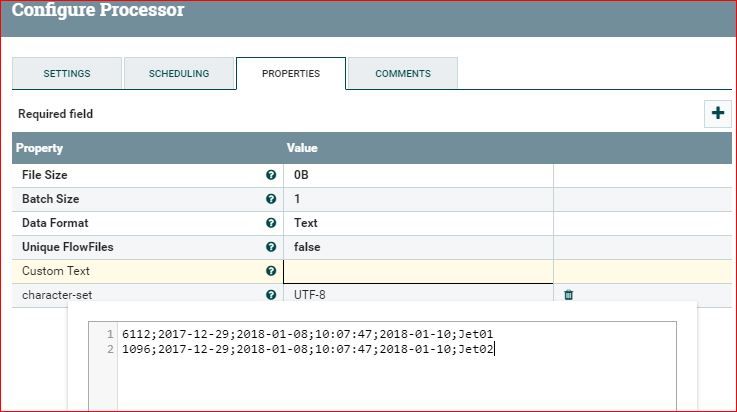Show help for File Size property
The image size is (737, 412).
[271, 175]
